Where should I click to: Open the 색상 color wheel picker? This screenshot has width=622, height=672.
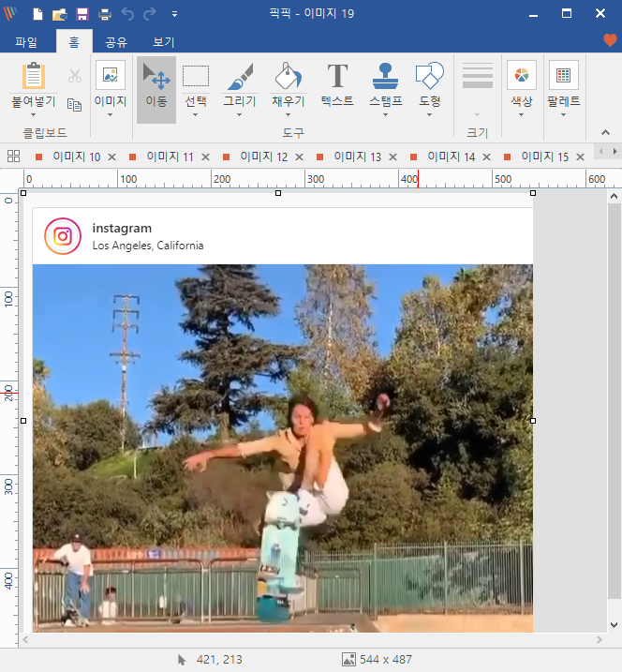(x=522, y=75)
